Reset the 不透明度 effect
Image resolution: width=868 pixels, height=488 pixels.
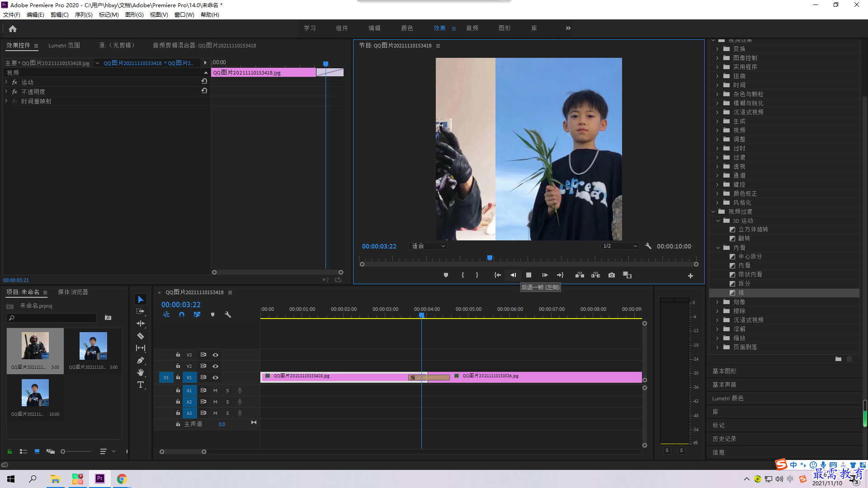click(204, 91)
